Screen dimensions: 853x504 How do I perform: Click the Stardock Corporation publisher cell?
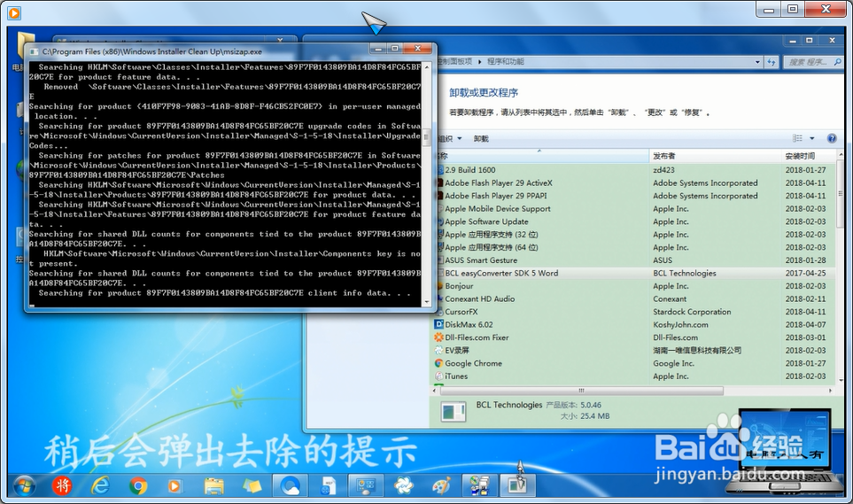692,312
